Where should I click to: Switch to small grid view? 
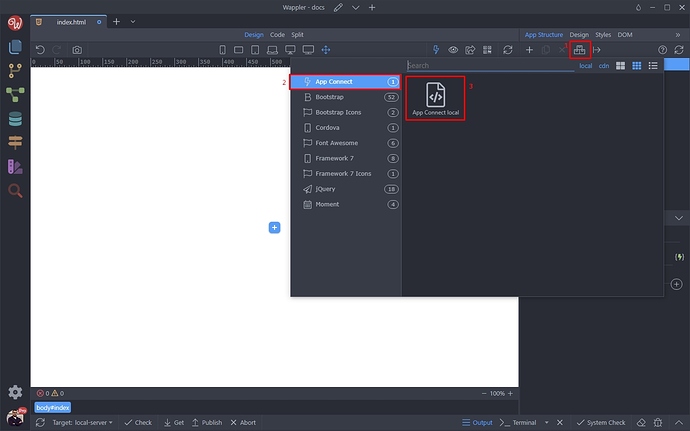point(636,66)
